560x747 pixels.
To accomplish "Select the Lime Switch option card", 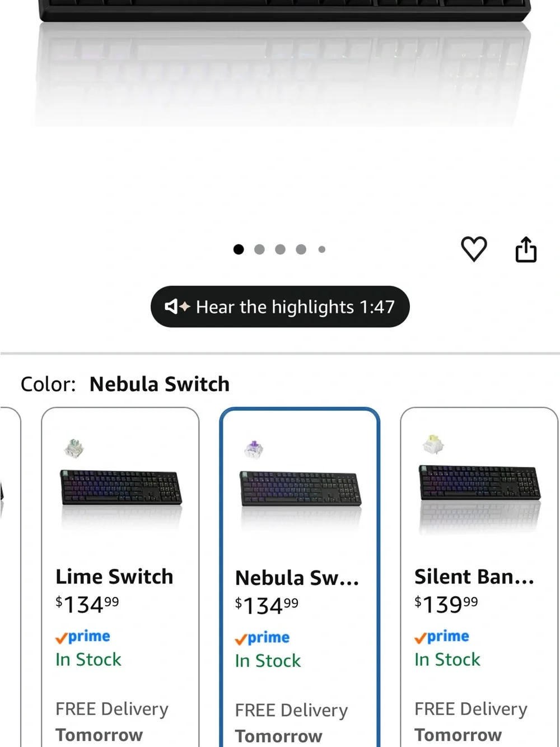I will tap(120, 577).
